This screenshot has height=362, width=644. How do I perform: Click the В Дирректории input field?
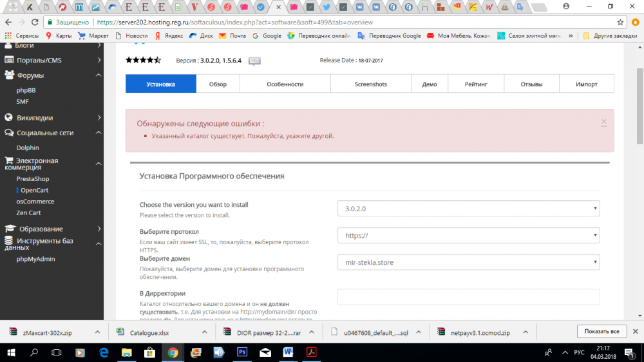(x=469, y=297)
